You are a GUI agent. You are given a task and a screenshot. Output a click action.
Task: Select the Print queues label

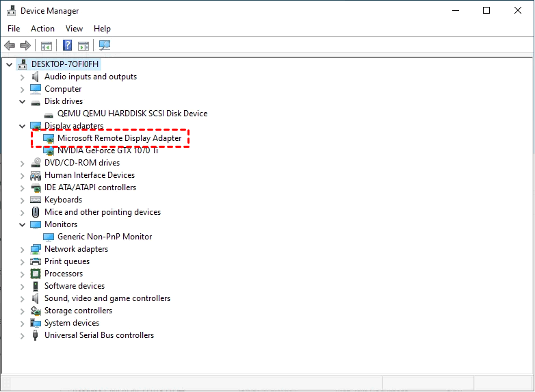click(x=67, y=261)
